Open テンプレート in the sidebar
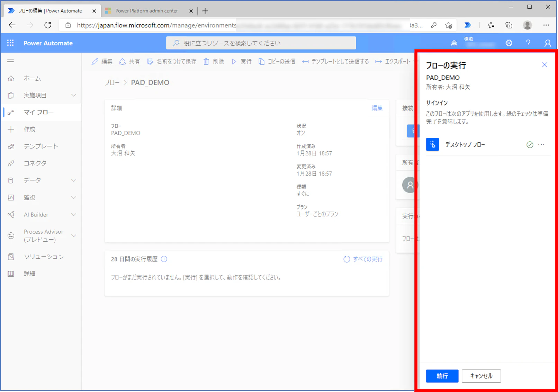558x392 pixels. tap(41, 146)
